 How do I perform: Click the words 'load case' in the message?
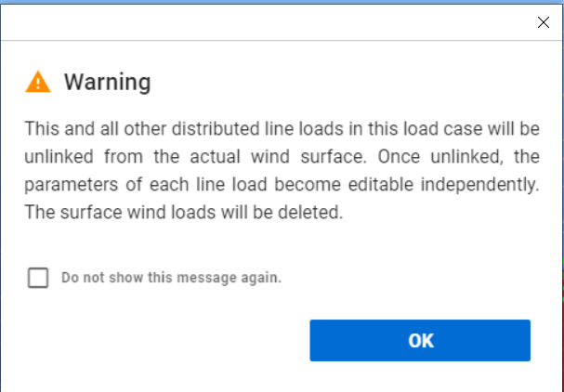pos(442,129)
